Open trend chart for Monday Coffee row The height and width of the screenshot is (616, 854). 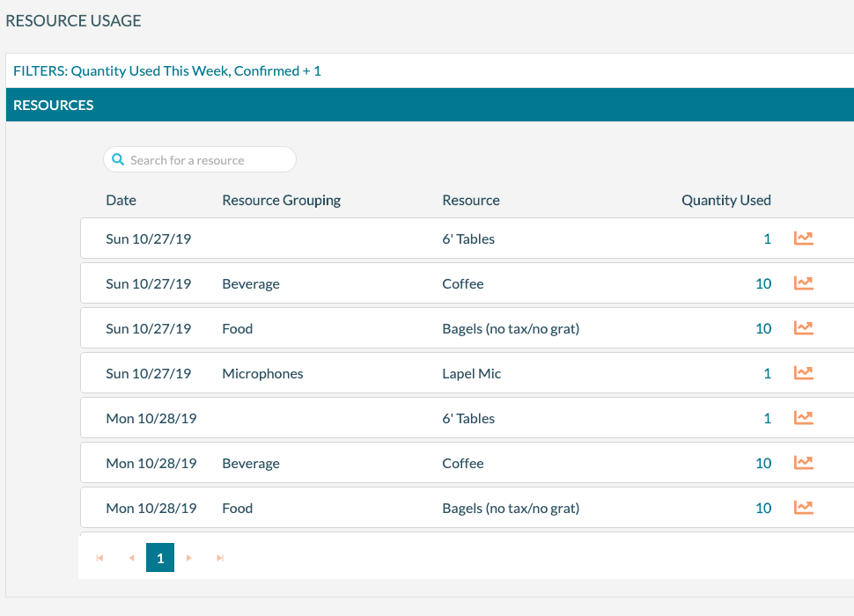tap(803, 463)
